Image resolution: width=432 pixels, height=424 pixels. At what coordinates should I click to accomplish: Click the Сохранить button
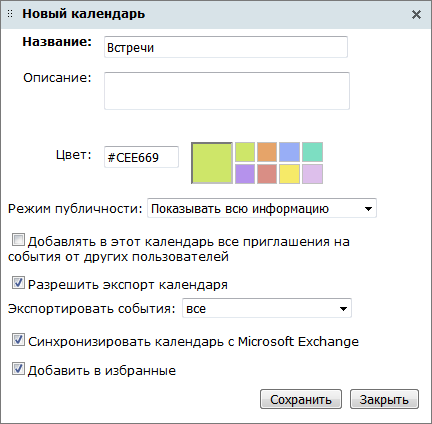coord(301,399)
